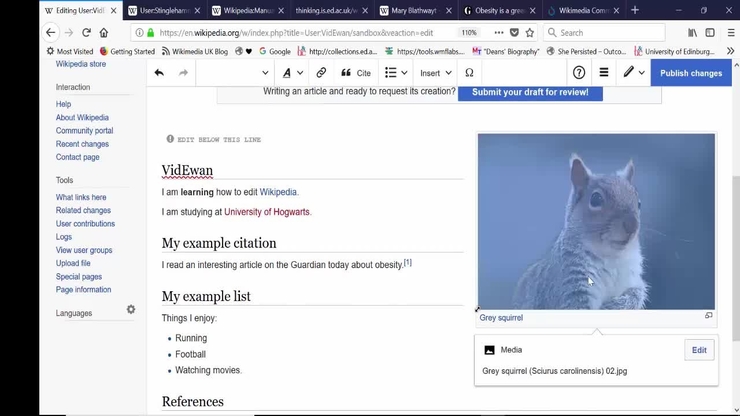Switch to Obesity is a growing tab
This screenshot has height=416, width=740.
499,10
